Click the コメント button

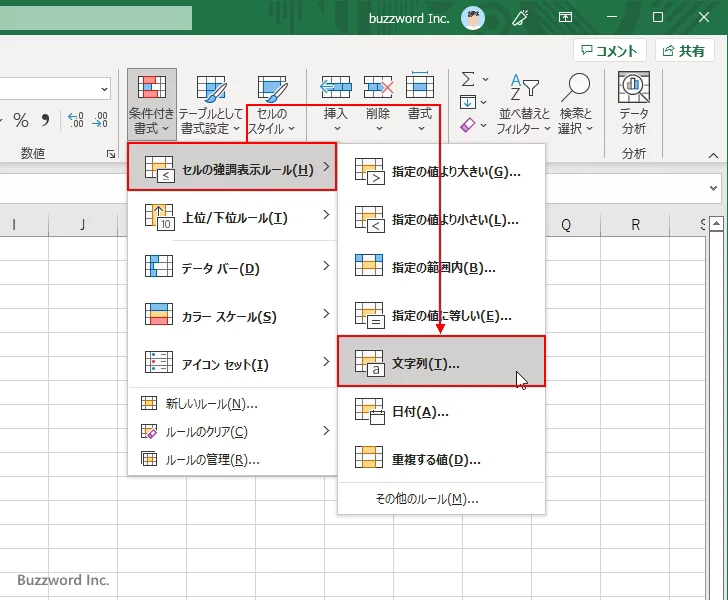tap(607, 51)
